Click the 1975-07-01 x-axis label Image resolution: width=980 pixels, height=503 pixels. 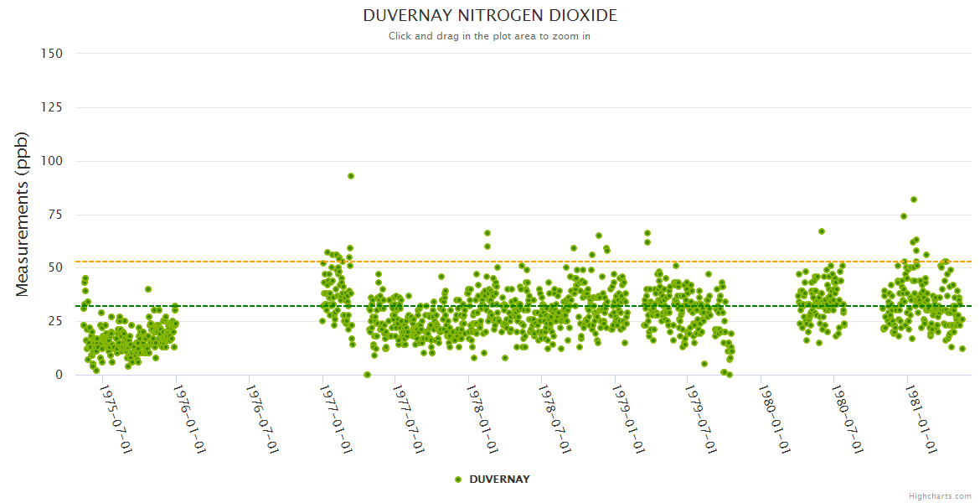[x=116, y=418]
